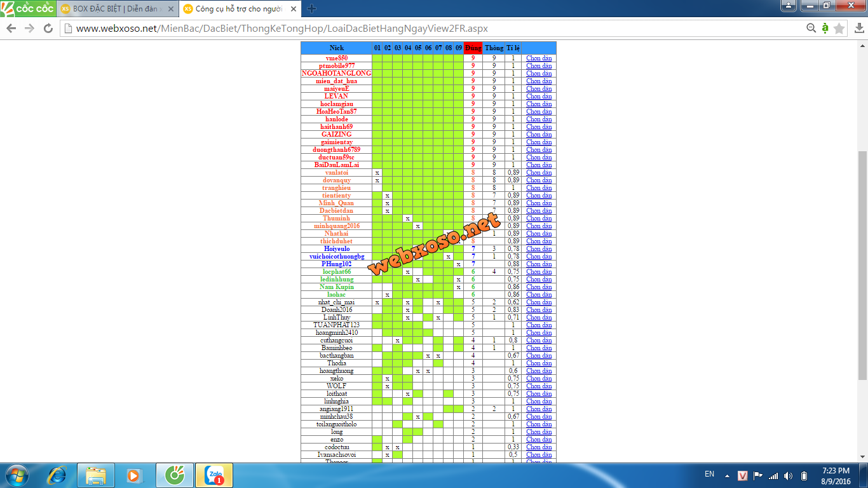This screenshot has width=868, height=488.
Task: Toggle the Vietnamese typing 'à' icon
Action: (x=825, y=28)
